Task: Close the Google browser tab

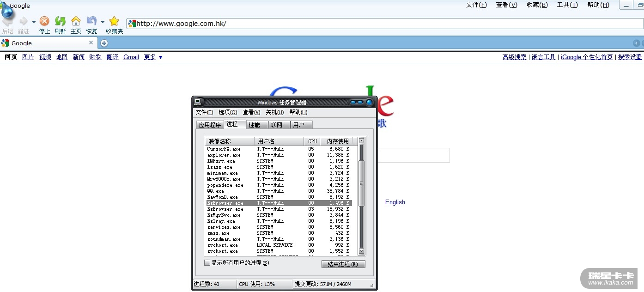Action: click(x=91, y=43)
